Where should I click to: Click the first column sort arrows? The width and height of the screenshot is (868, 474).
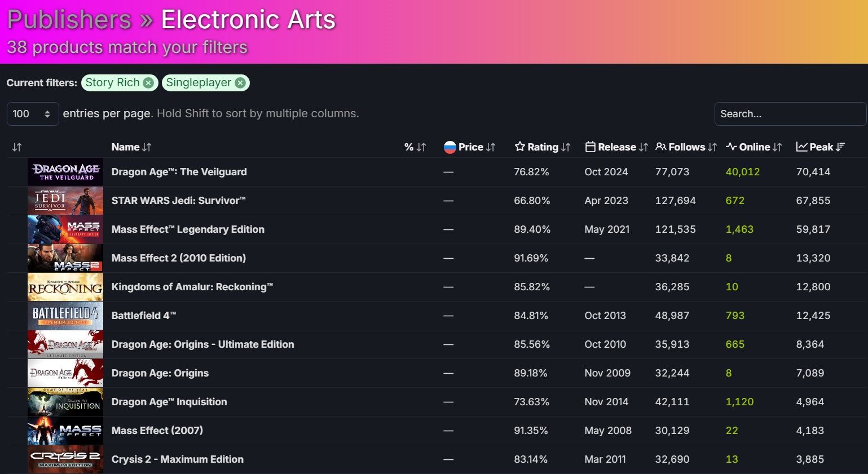[17, 147]
